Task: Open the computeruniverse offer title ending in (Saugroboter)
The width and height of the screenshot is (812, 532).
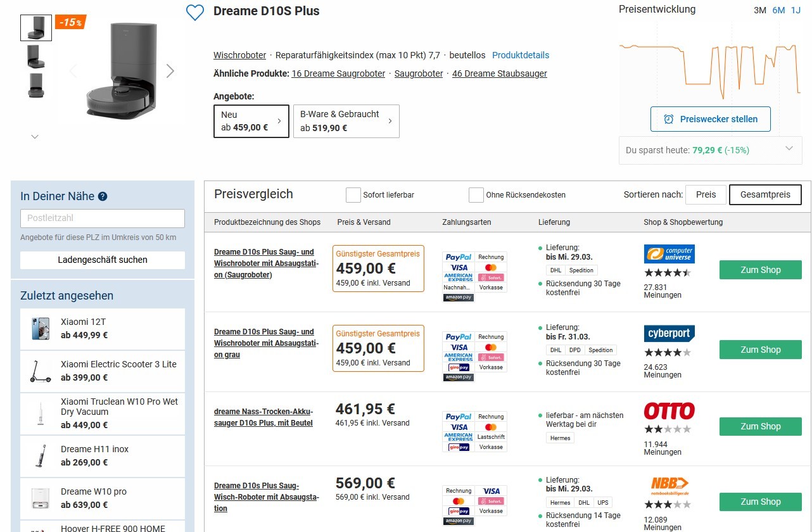Action: tap(266, 263)
